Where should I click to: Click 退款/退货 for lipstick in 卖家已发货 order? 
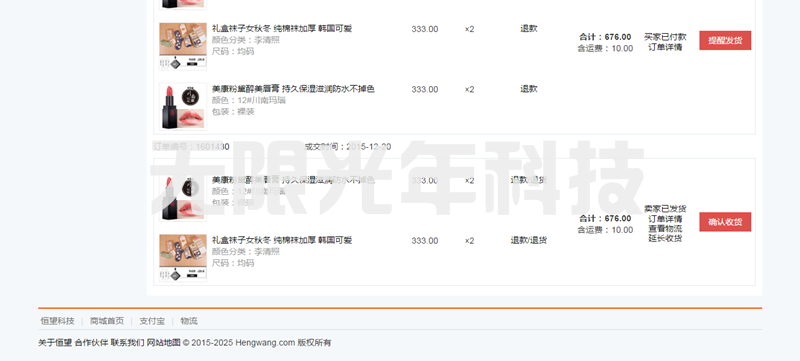pyautogui.click(x=529, y=180)
